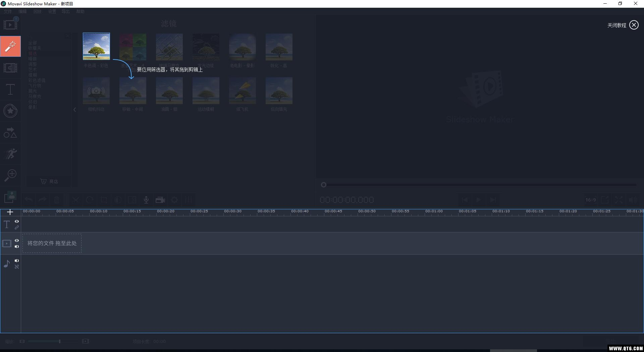Click the Redo arrow in toolbar

coord(43,200)
